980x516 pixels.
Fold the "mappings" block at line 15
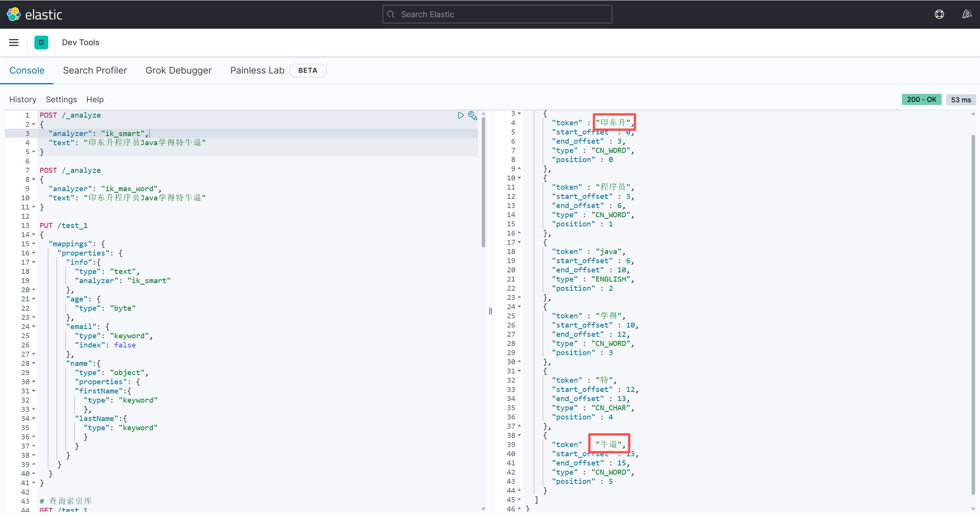pos(34,244)
